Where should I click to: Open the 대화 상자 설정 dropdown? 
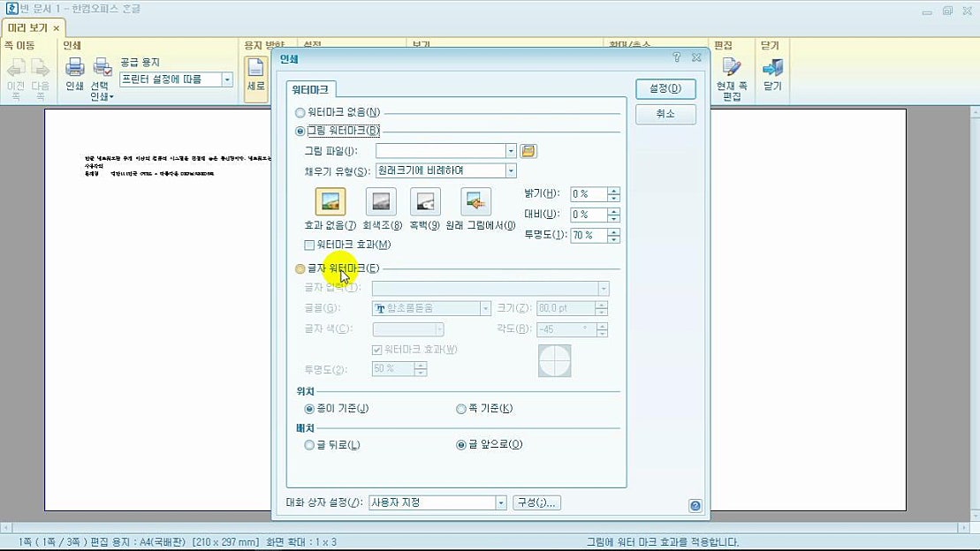pos(500,502)
